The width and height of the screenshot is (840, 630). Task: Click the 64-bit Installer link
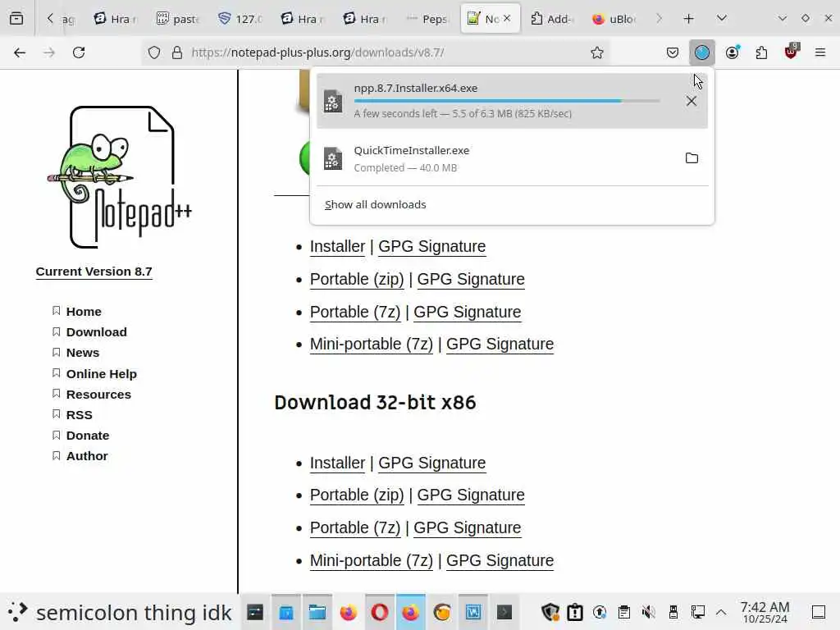[x=337, y=246]
